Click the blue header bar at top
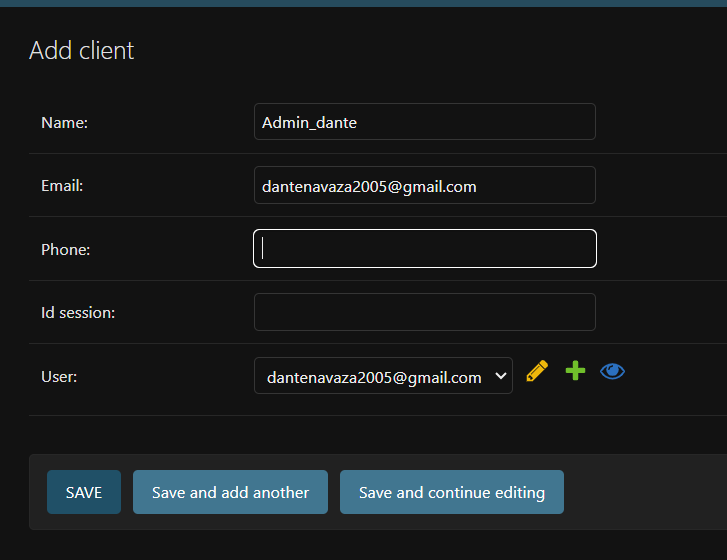Screen dimensions: 727x560 tap(363, 3)
